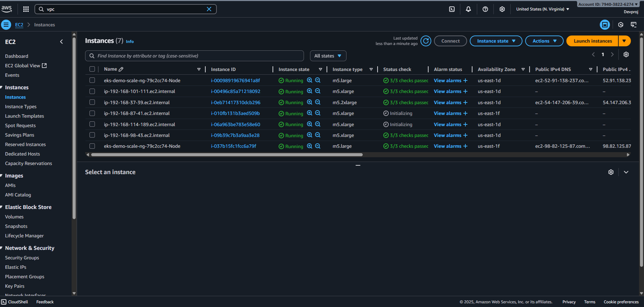Screen dimensions: 644x307
Task: Open table preferences gear near pagination
Action: 626,54
